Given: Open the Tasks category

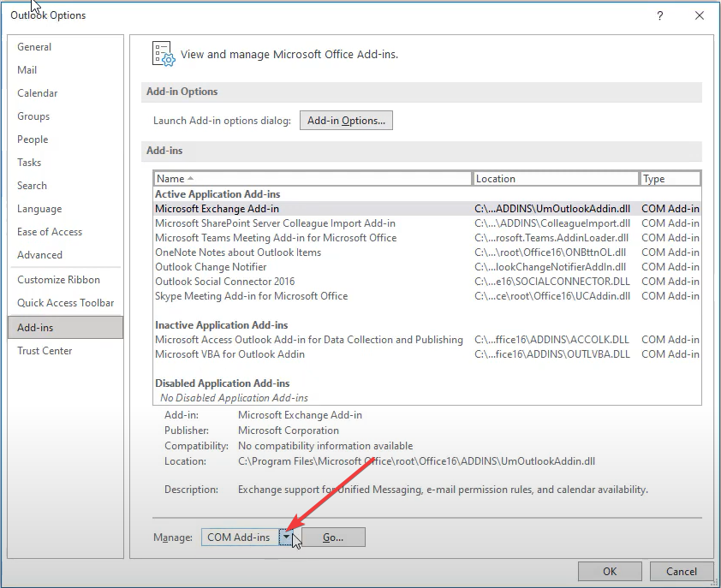Looking at the screenshot, I should [x=66, y=163].
